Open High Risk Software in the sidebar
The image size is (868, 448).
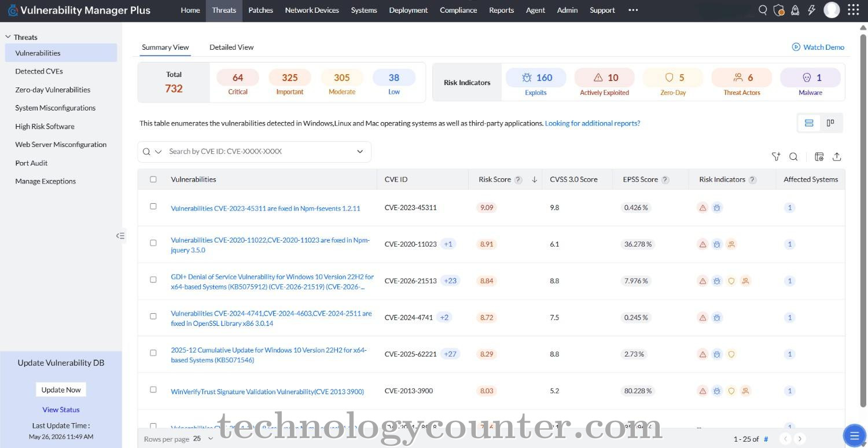[45, 126]
